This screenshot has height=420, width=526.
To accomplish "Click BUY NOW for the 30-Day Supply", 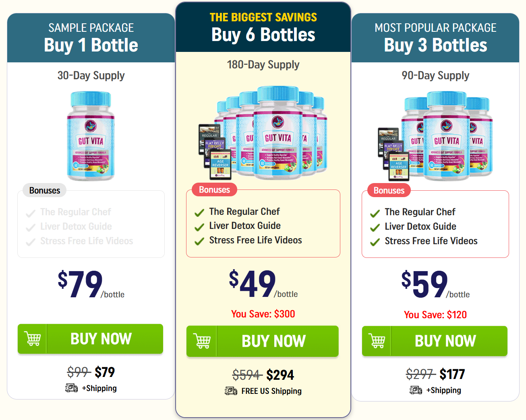I will (101, 339).
